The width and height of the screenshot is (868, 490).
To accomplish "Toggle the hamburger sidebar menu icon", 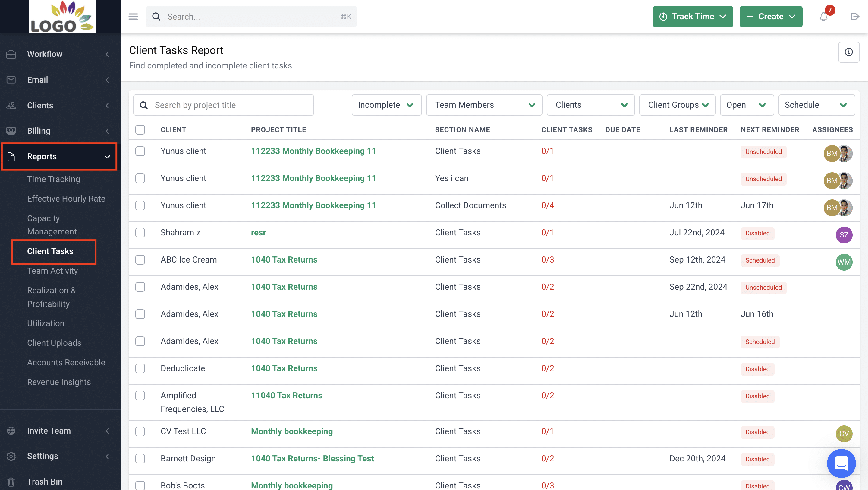I will 133,17.
